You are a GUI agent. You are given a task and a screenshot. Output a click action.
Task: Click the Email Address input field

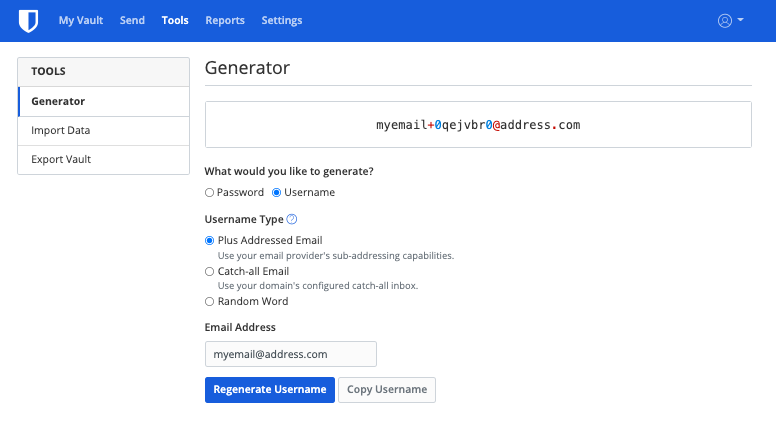291,354
